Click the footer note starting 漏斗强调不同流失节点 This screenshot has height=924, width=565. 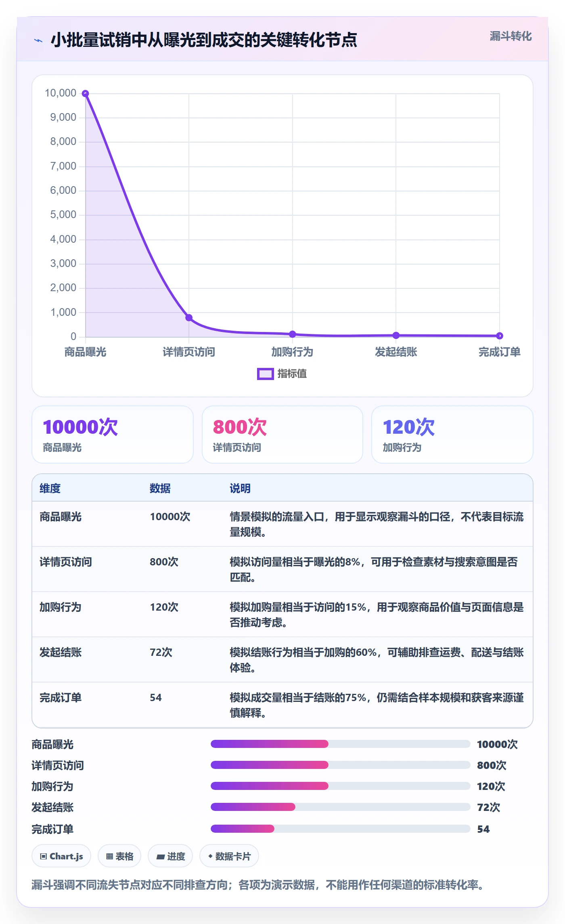[258, 885]
